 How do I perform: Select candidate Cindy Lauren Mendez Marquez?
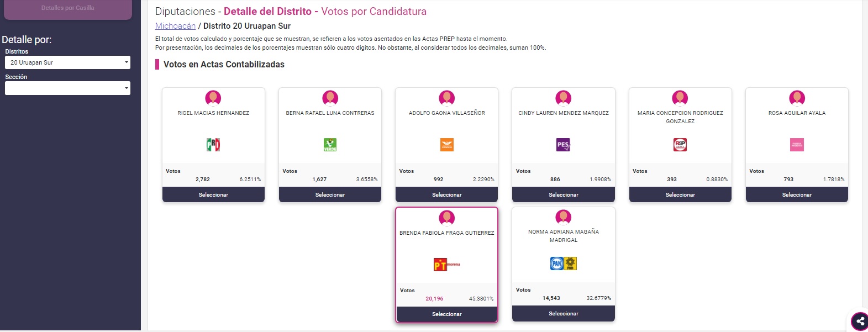563,194
